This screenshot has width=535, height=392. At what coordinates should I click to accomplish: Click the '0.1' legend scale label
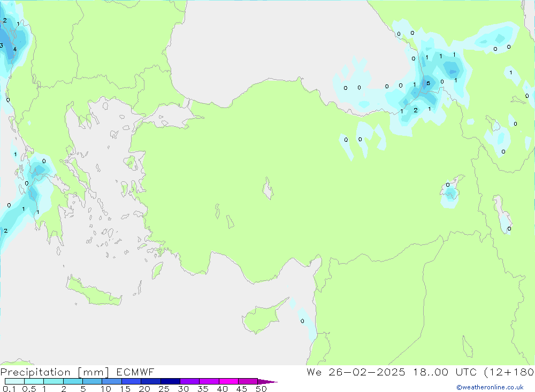coord(9,389)
